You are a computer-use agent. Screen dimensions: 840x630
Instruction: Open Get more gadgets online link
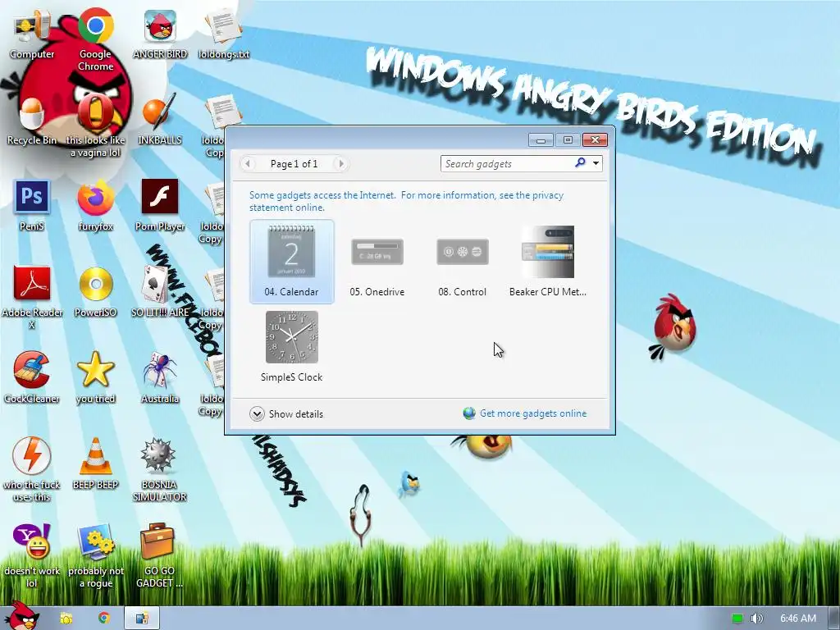pyautogui.click(x=533, y=413)
